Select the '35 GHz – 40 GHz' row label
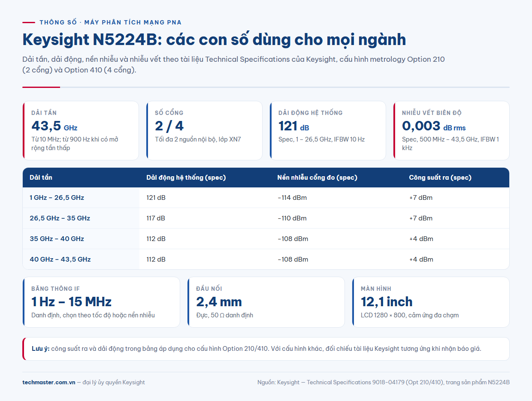The height and width of the screenshot is (401, 532). click(57, 239)
